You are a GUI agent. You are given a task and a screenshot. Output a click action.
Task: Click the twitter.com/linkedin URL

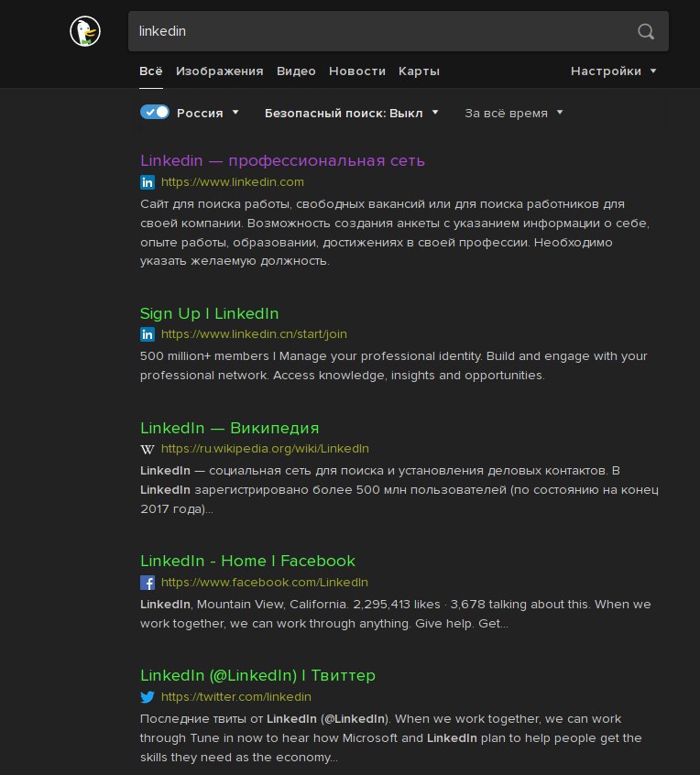click(236, 697)
